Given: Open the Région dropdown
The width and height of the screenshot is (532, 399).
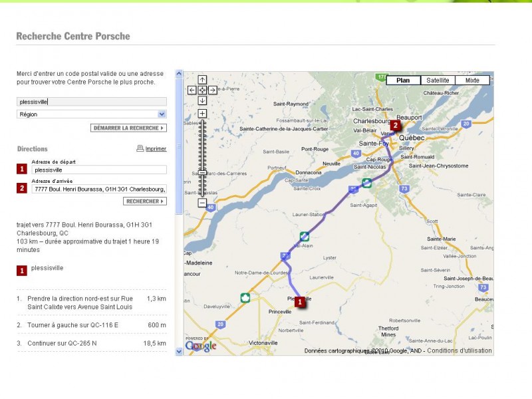Looking at the screenshot, I should pos(92,114).
